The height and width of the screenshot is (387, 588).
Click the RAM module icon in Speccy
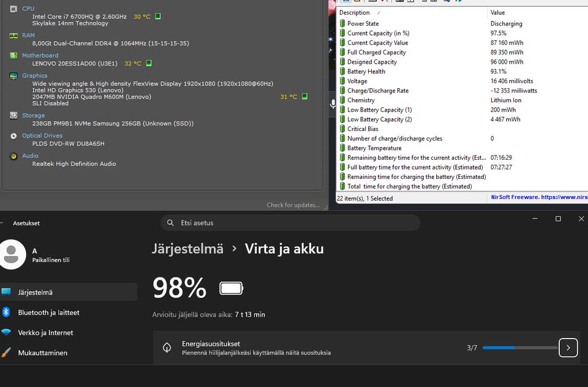[13, 36]
